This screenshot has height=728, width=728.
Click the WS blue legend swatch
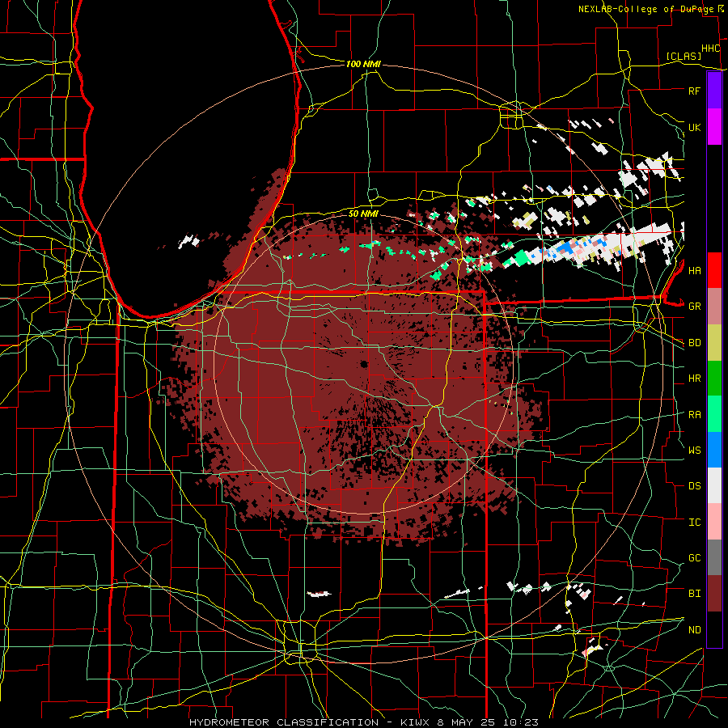pyautogui.click(x=714, y=450)
